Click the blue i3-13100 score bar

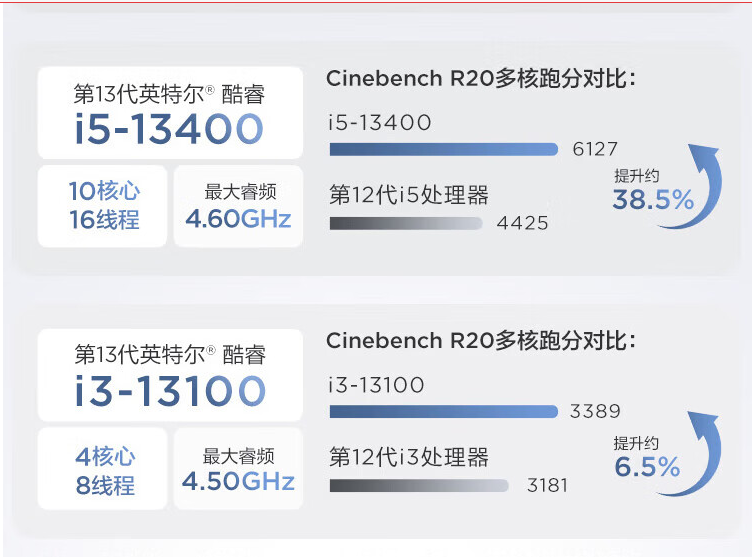pyautogui.click(x=443, y=411)
